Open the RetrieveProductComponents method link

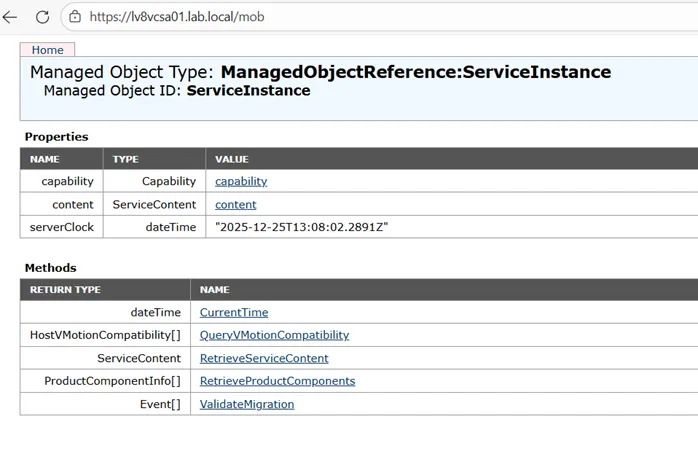(277, 381)
